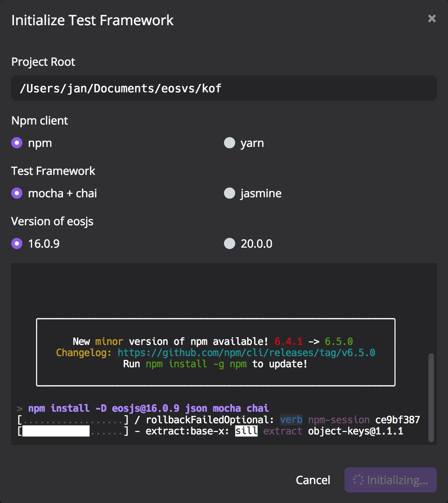The image size is (448, 503).
Task: Click the Project Root path field
Action: 224,88
